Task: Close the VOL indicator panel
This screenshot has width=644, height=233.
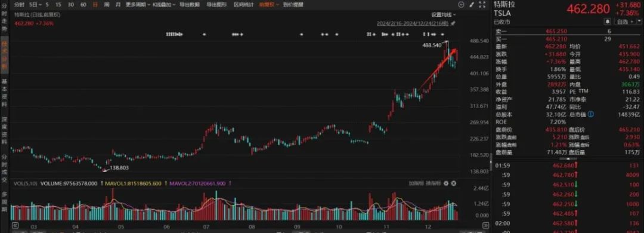Action: coord(453,183)
